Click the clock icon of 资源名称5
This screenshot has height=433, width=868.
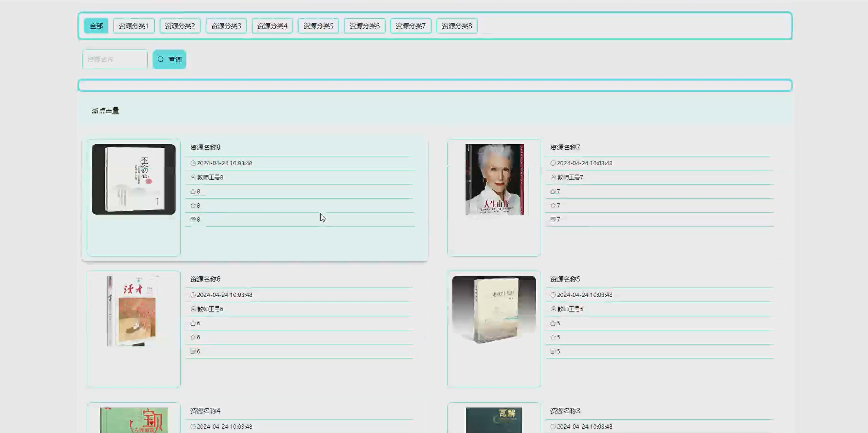(553, 295)
